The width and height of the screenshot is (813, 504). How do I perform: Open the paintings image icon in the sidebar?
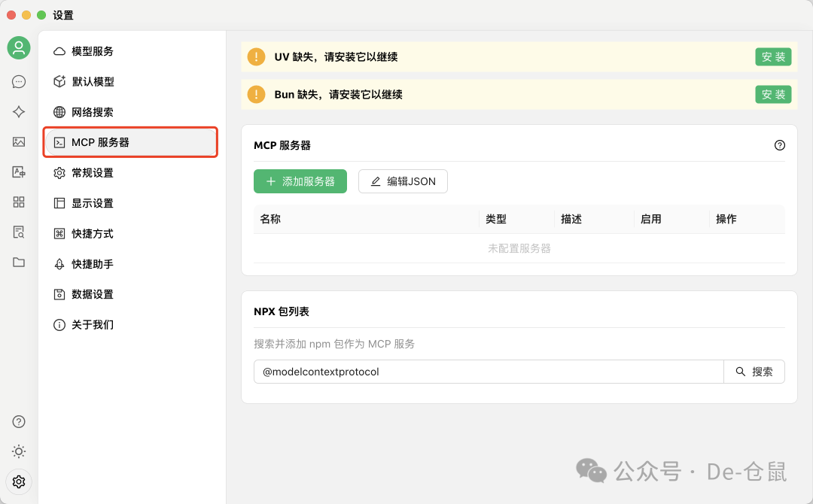point(18,141)
